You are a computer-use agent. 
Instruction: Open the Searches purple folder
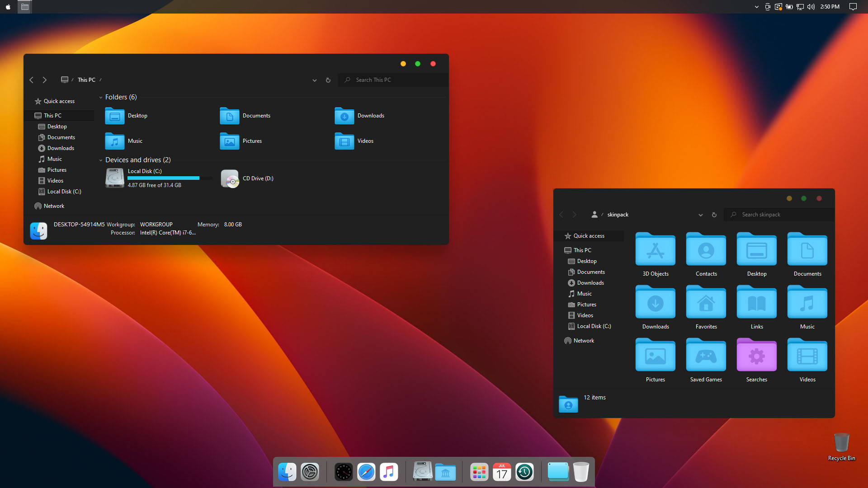[756, 356]
